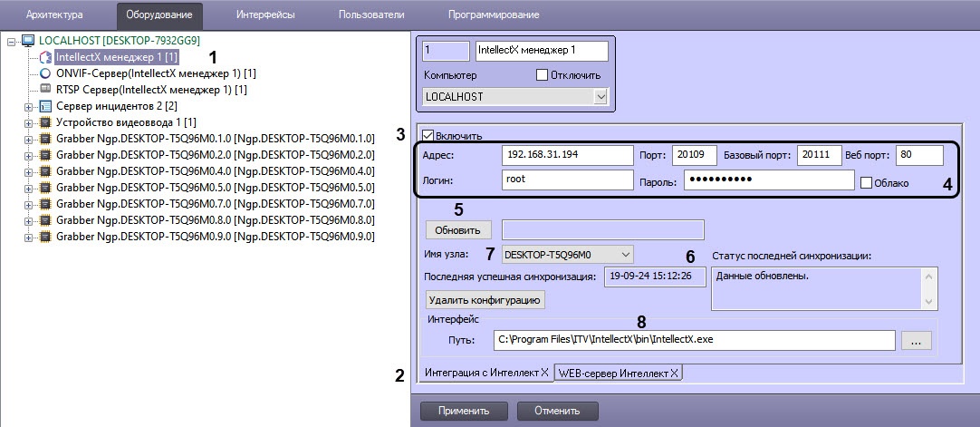Image resolution: width=980 pixels, height=427 pixels.
Task: Click the Веб порт field showing 80
Action: tap(918, 155)
